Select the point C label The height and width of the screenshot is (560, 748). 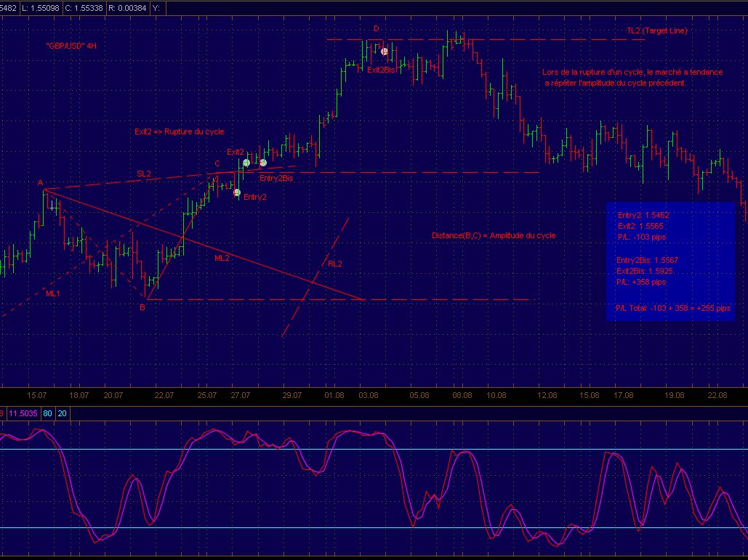pyautogui.click(x=217, y=163)
